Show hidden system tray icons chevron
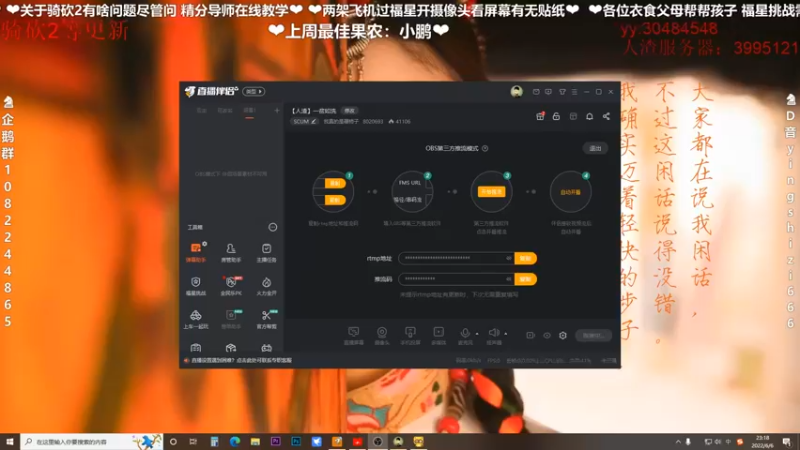The width and height of the screenshot is (800, 450). point(678,442)
